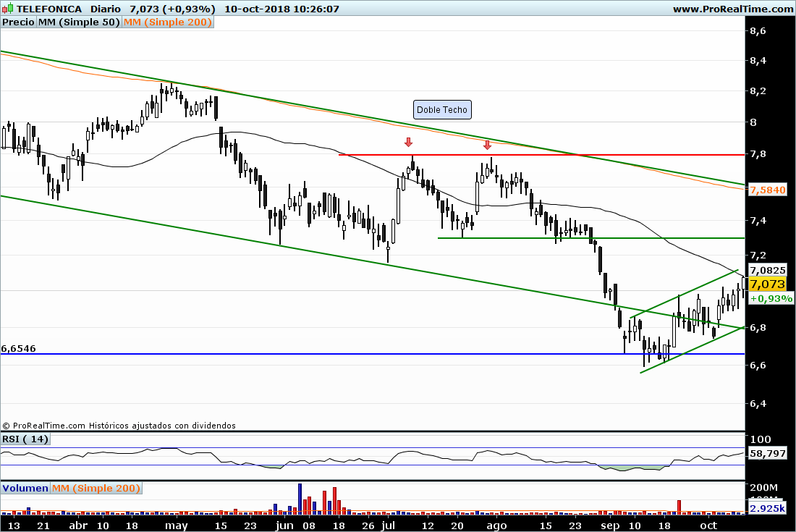Click the jun month label on time axis
This screenshot has height=532, width=796.
285,525
